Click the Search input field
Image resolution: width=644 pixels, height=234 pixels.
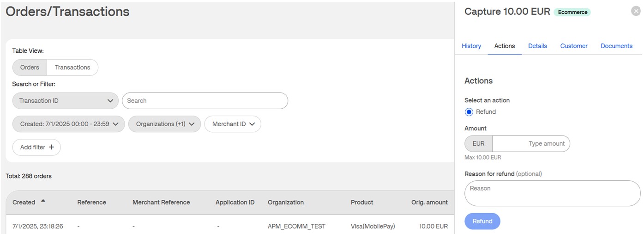(205, 101)
